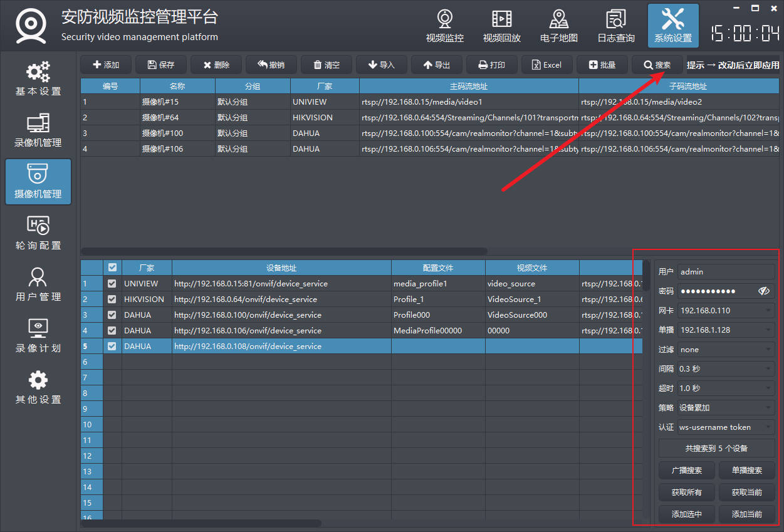This screenshot has width=784, height=532.
Task: Select 录像机管理 recorder management in sidebar
Action: (x=38, y=131)
